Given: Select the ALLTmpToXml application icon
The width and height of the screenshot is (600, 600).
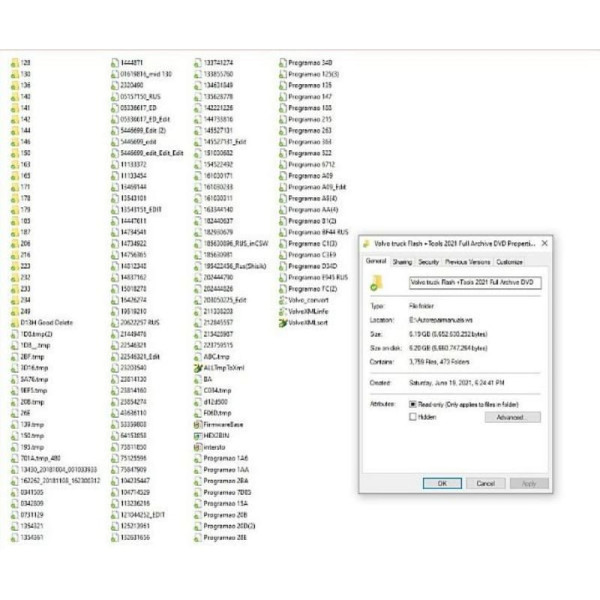Looking at the screenshot, I should (x=197, y=368).
